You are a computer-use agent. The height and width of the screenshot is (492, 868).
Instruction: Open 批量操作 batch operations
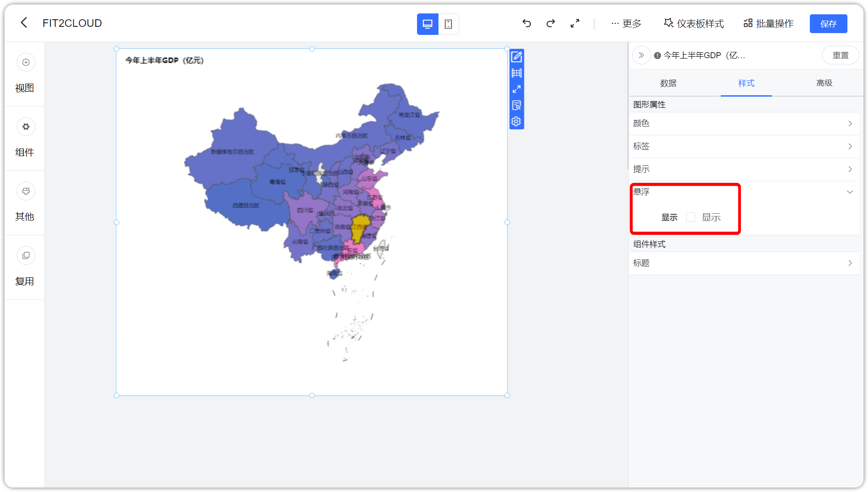(768, 23)
